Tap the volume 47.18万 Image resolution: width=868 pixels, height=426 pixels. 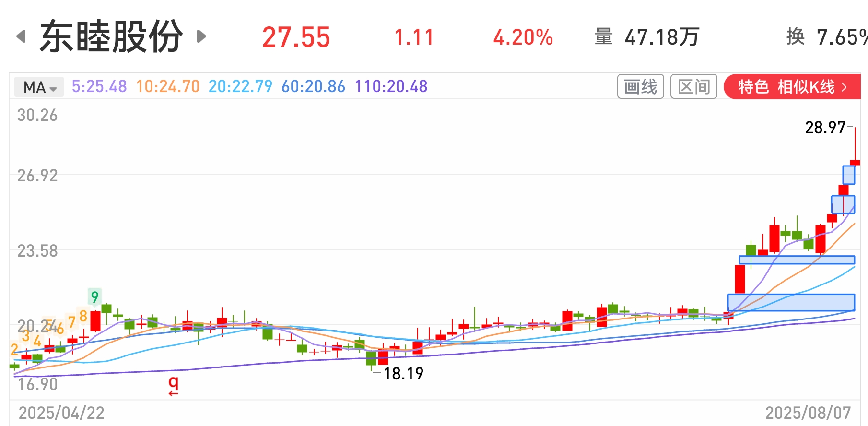click(x=662, y=37)
